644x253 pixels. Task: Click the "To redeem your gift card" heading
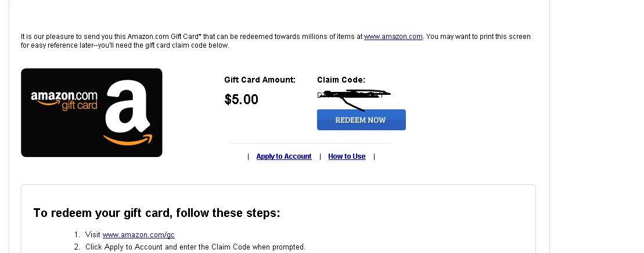coord(157,213)
